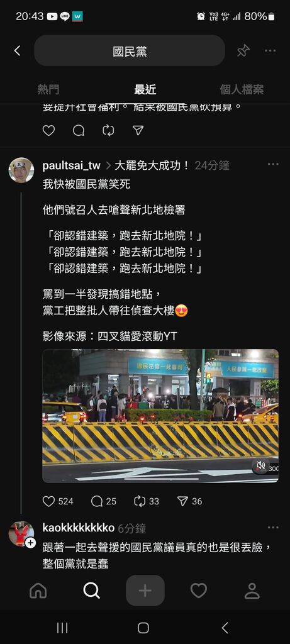Screen dimensions: 290x644
Task: Open the three-dot menu in the search header
Action: pyautogui.click(x=270, y=51)
